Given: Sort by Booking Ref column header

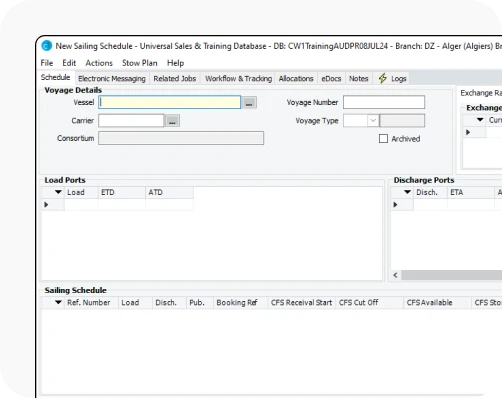Looking at the screenshot, I should coord(241,303).
